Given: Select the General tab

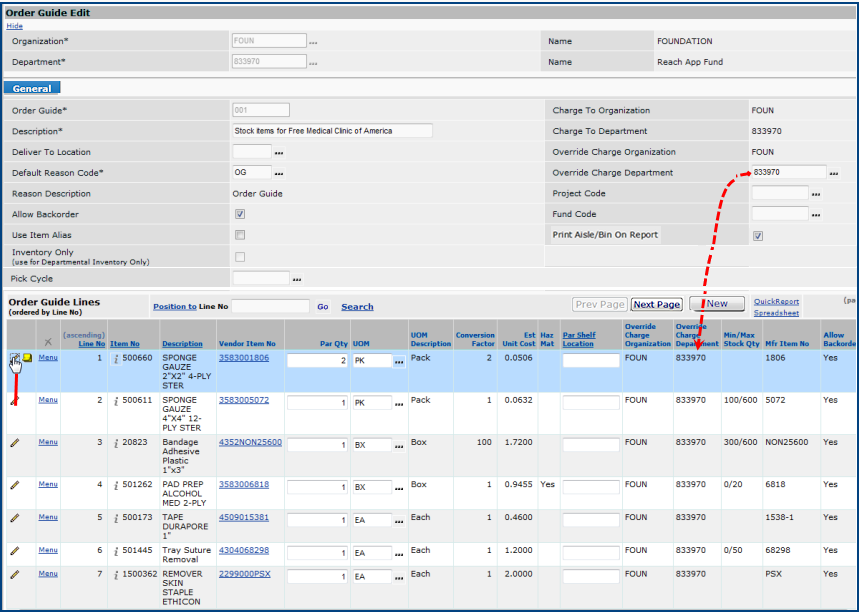Looking at the screenshot, I should coord(33,89).
